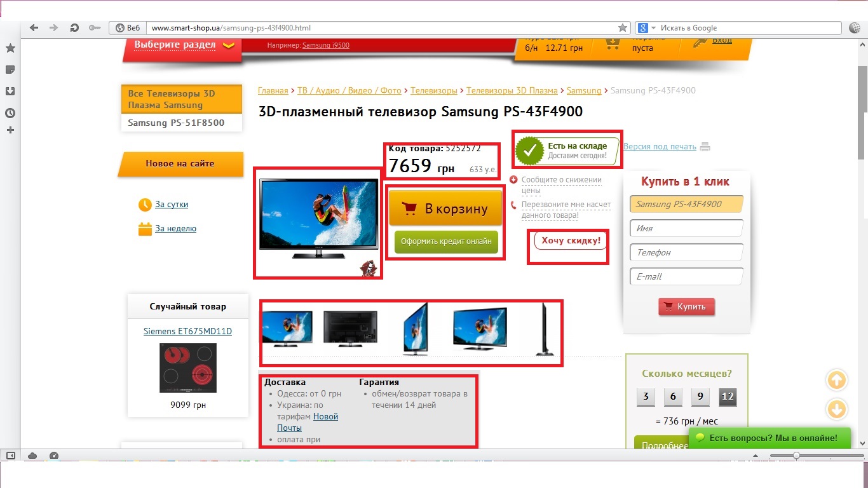
Task: Bookmark page with address bar star icon
Action: [x=623, y=28]
